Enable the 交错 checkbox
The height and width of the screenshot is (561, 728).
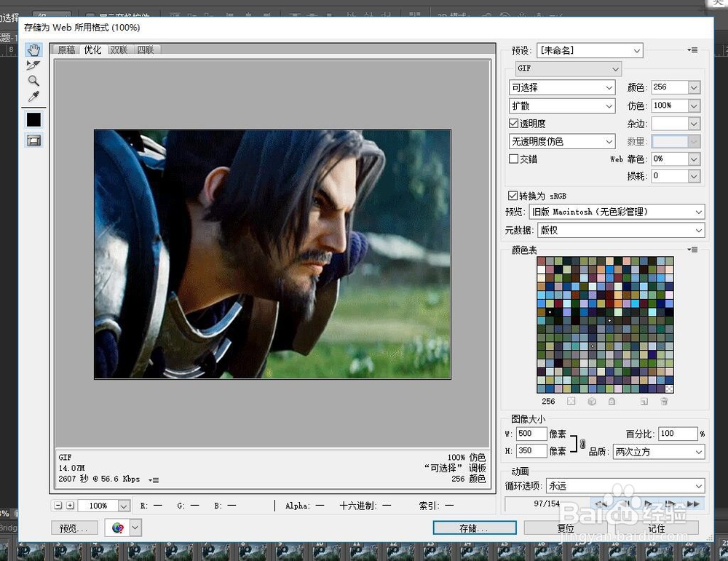[513, 159]
